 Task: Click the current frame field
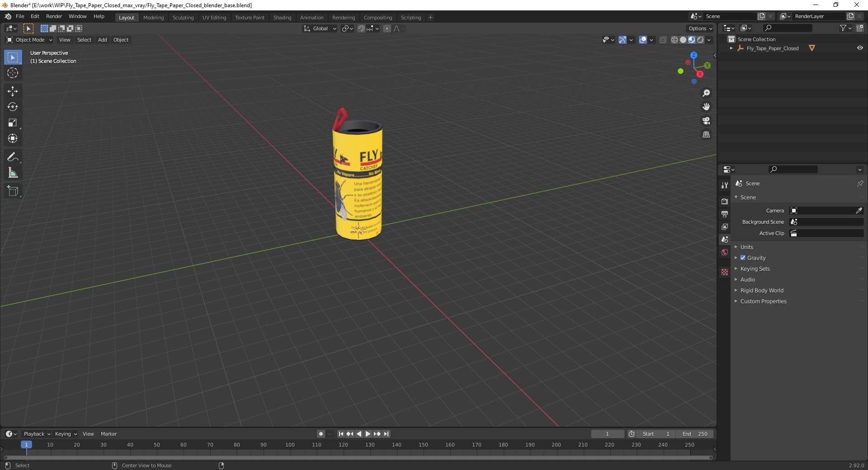pos(607,434)
